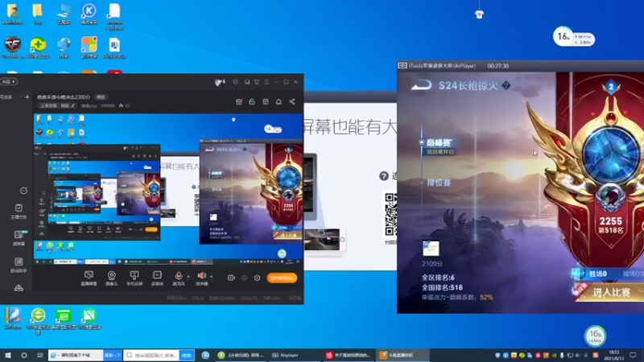Click the 16% floating accelerator ball top right
This screenshot has width=644, height=362.
[563, 37]
